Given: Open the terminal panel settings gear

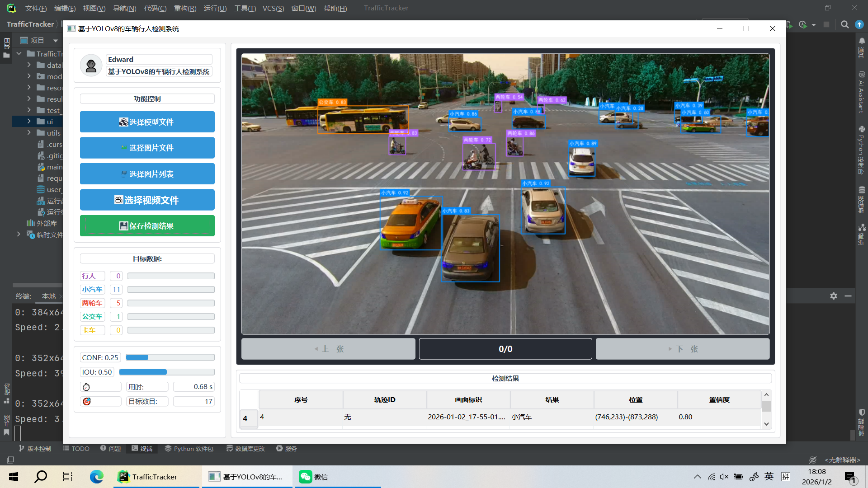Looking at the screenshot, I should pos(834,296).
